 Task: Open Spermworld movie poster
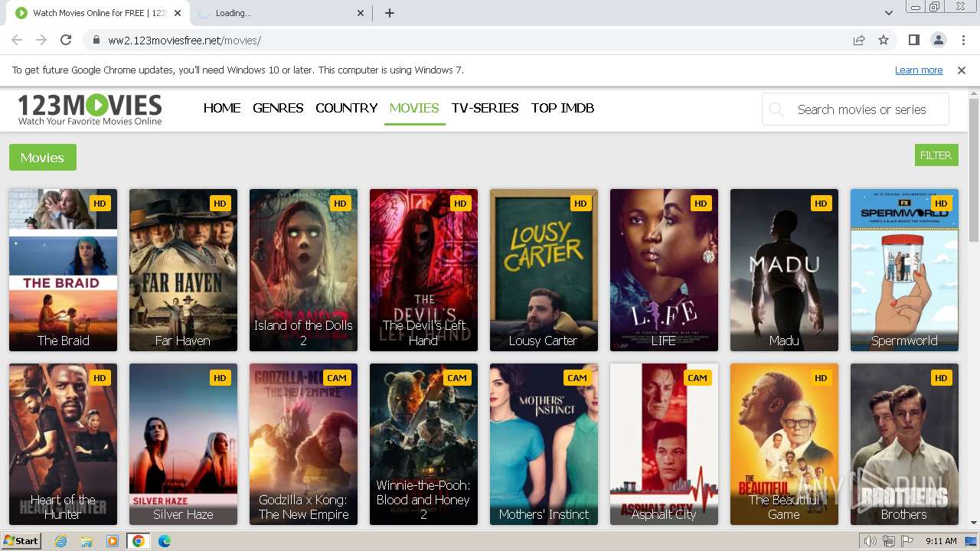(904, 270)
